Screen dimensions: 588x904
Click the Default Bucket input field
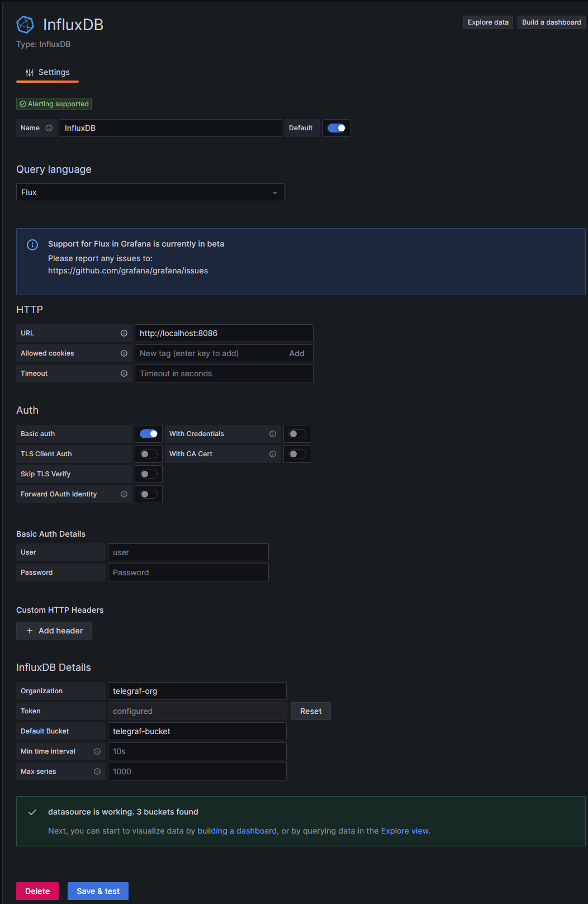197,731
